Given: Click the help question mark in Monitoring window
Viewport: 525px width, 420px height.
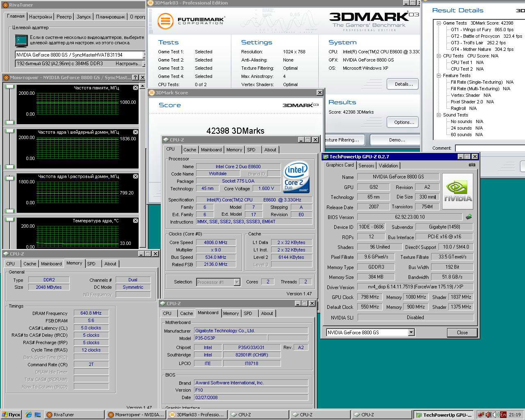Looking at the screenshot, I should click(135, 77).
